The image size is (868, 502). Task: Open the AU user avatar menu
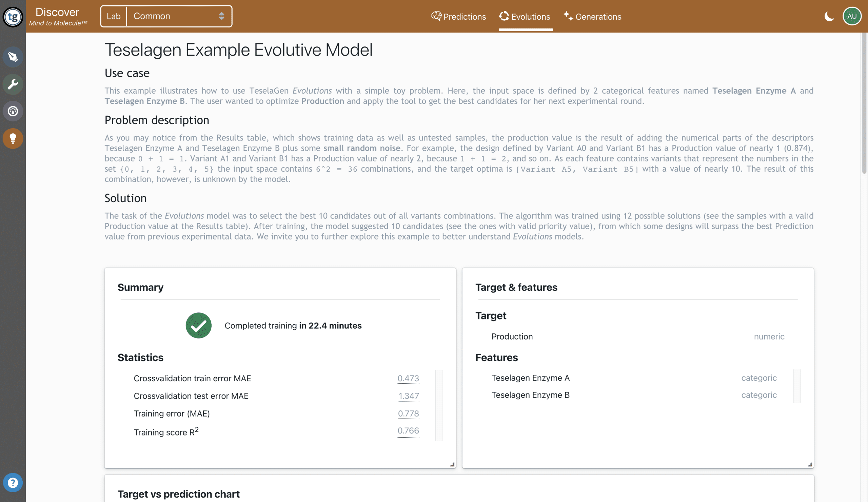(x=852, y=16)
